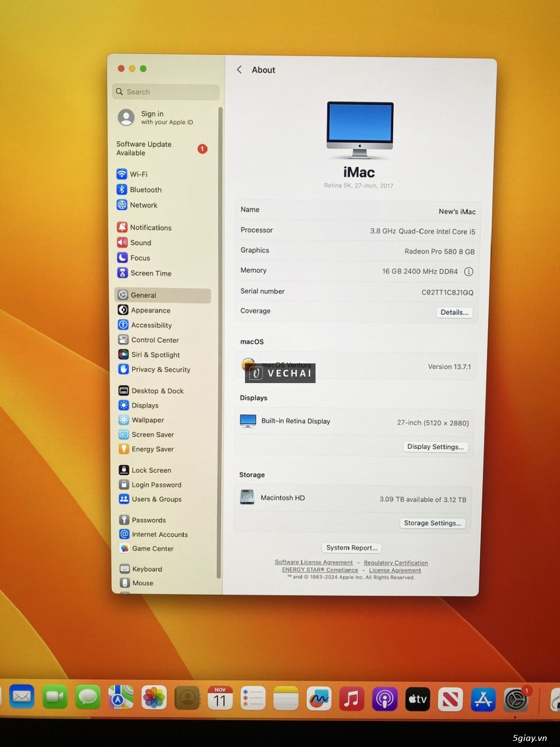Click the System Report button

pos(352,547)
